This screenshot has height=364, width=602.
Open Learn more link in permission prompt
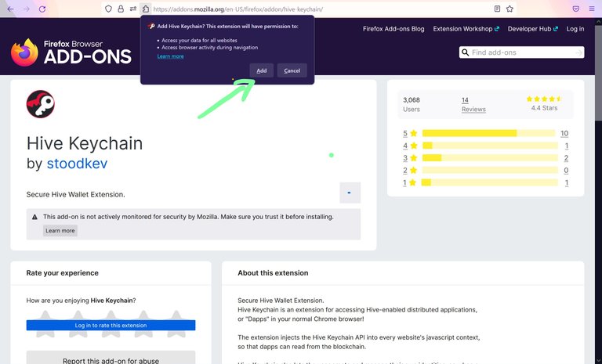pyautogui.click(x=170, y=56)
